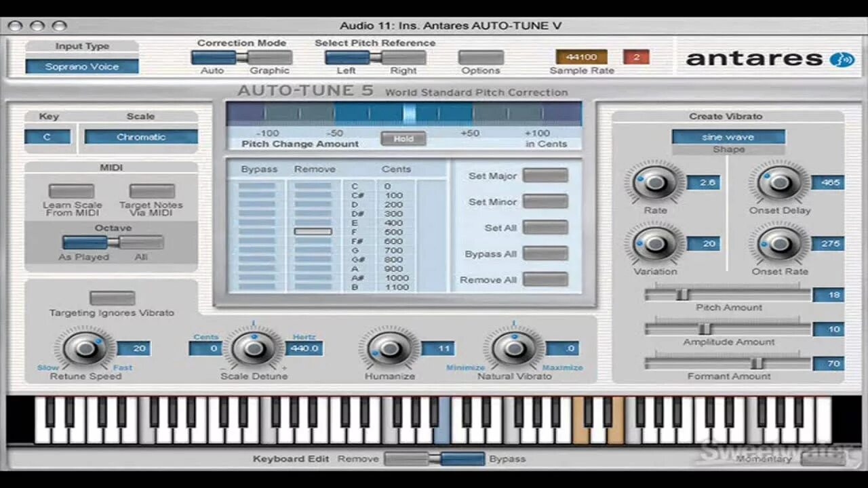Screen dimensions: 868x488
Task: Click the Set Minor button
Action: [x=545, y=201]
